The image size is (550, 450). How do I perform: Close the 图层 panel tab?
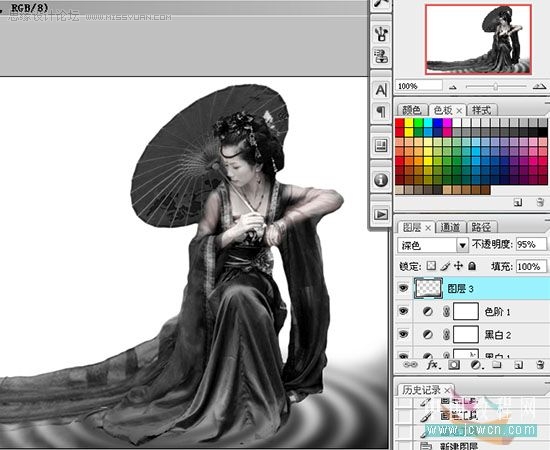[x=428, y=228]
